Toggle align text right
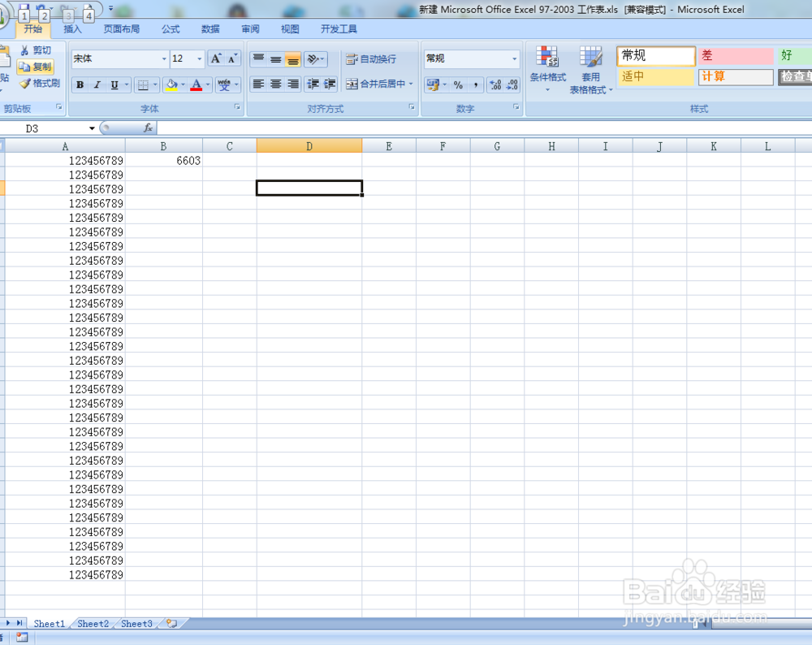The image size is (812, 645). point(293,84)
